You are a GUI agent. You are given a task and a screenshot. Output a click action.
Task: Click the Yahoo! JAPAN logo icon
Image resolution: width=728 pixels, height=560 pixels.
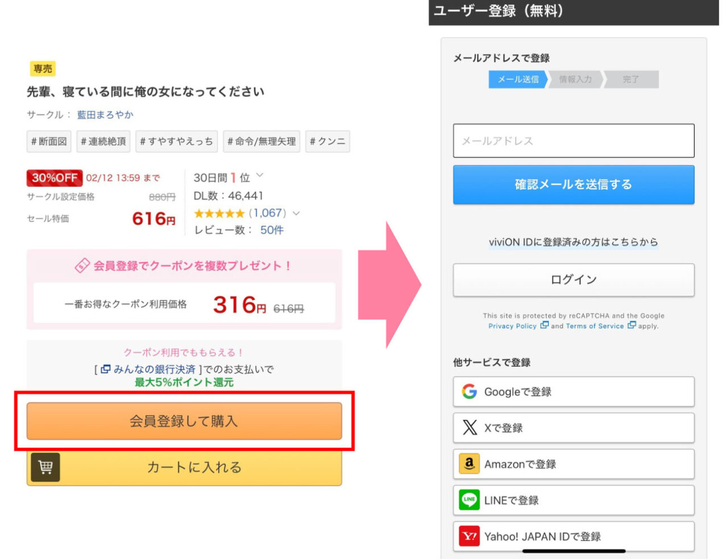point(469,536)
